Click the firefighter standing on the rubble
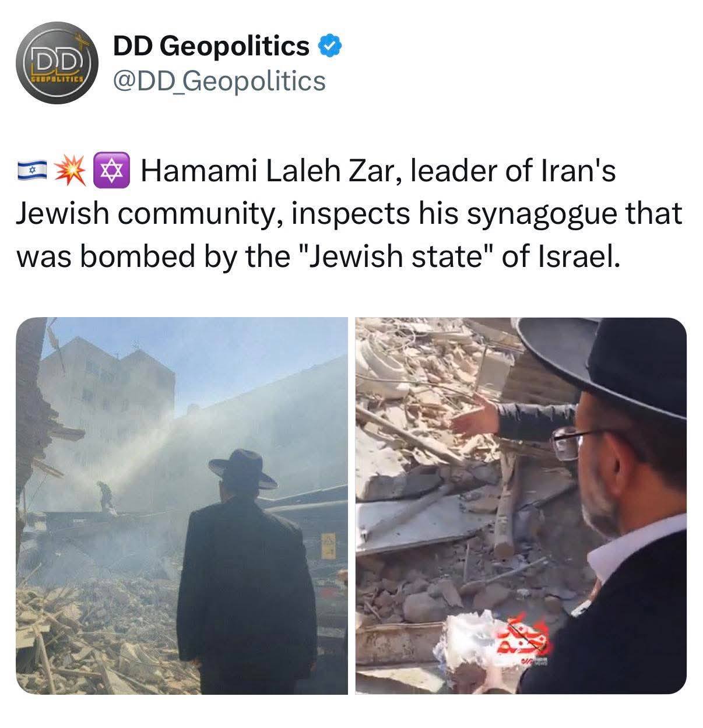The image size is (703, 728). 104,495
